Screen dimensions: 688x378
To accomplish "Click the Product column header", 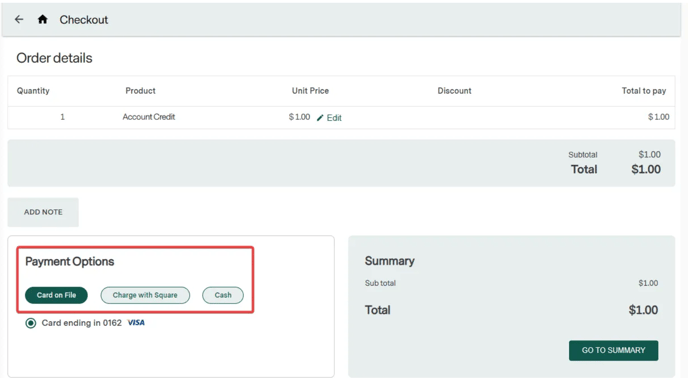I will [140, 91].
